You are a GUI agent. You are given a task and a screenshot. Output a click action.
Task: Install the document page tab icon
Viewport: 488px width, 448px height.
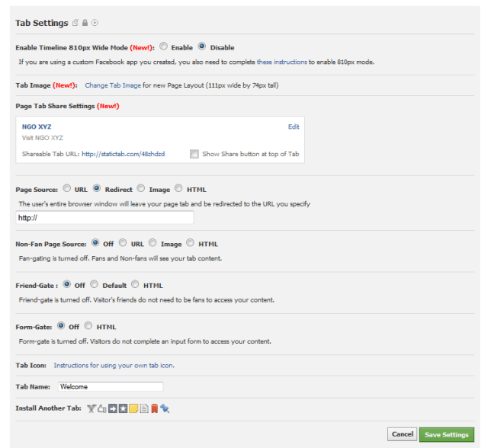coord(144,408)
